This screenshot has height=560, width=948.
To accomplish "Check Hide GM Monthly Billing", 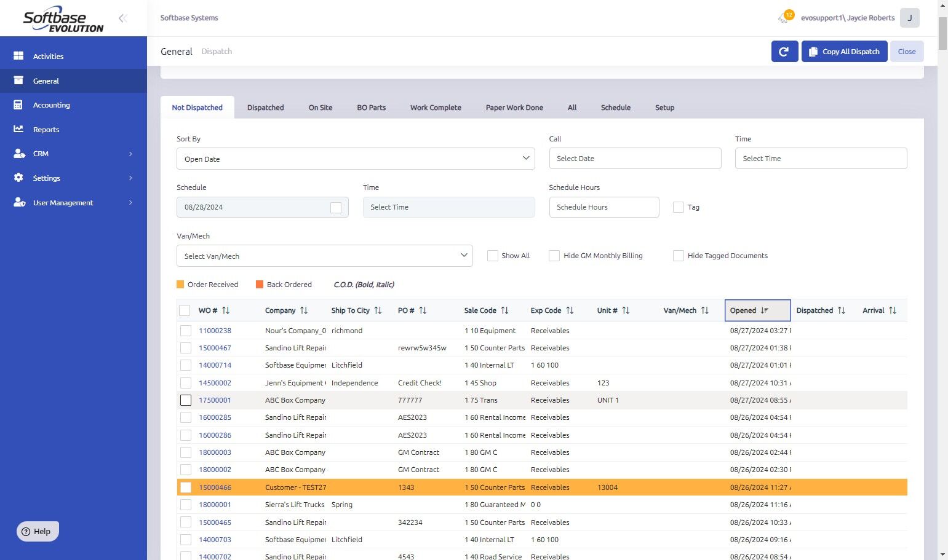I will pos(554,256).
